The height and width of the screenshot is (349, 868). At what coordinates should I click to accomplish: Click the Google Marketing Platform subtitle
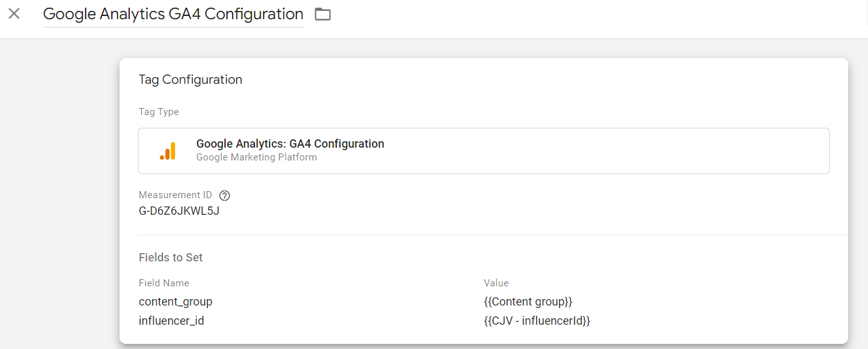click(x=256, y=157)
